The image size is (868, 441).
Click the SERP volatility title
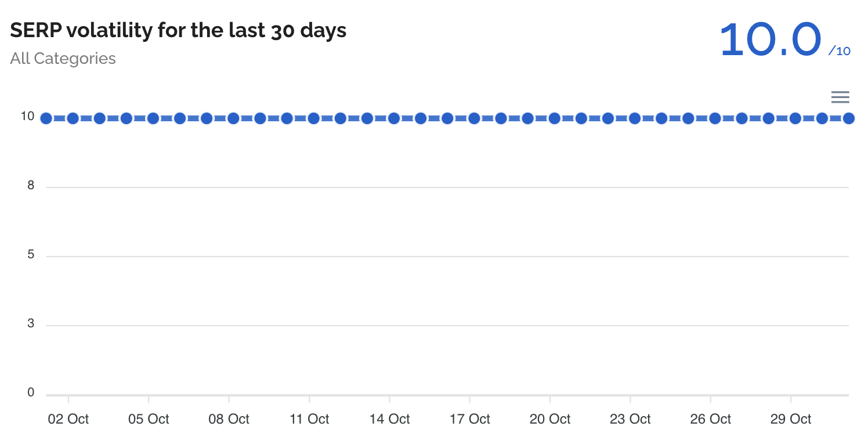coord(178,30)
